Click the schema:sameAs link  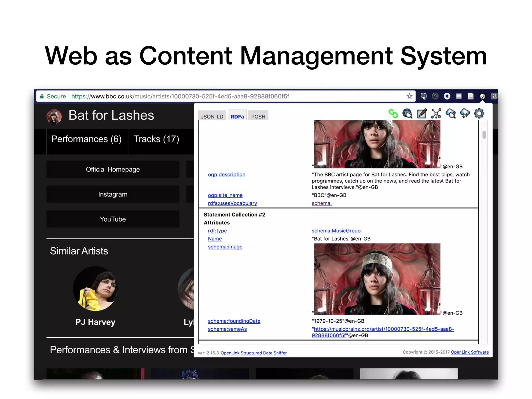pos(227,329)
